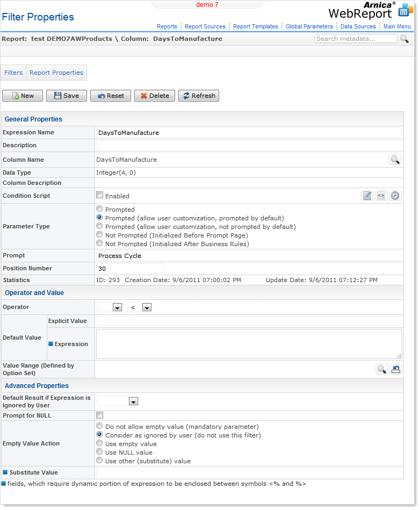Check the Prompt for NULL checkbox
Image resolution: width=420 pixels, height=510 pixels.
[x=99, y=415]
